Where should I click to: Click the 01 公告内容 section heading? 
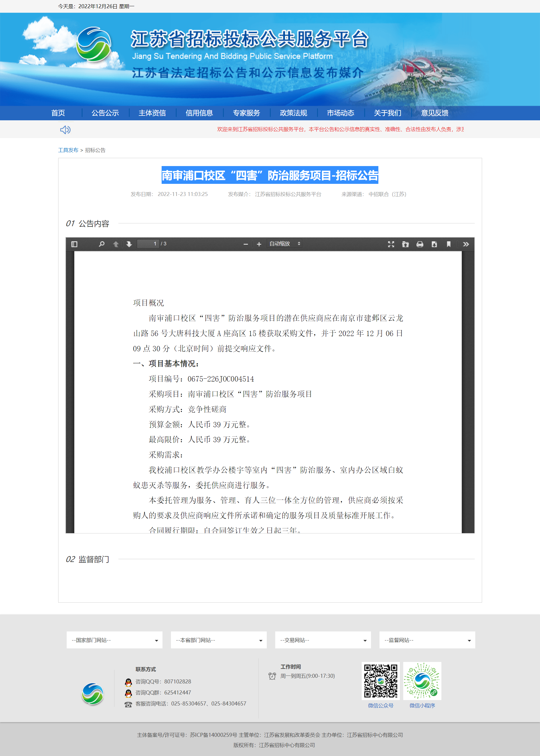(x=87, y=224)
